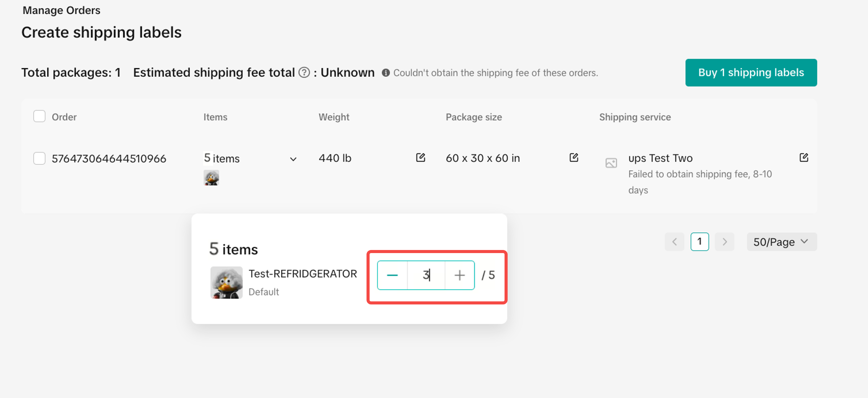Click the edit shipping service icon

pyautogui.click(x=804, y=158)
